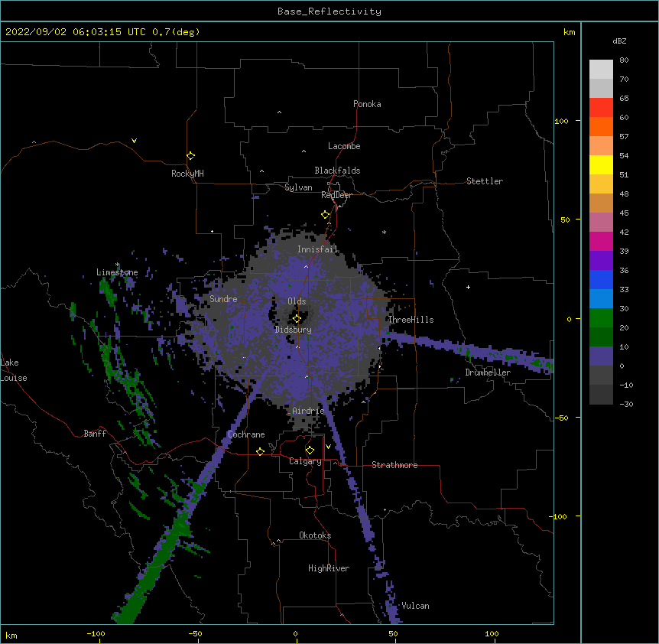The image size is (659, 644).
Task: Click the Drumheller label
Action: (488, 372)
